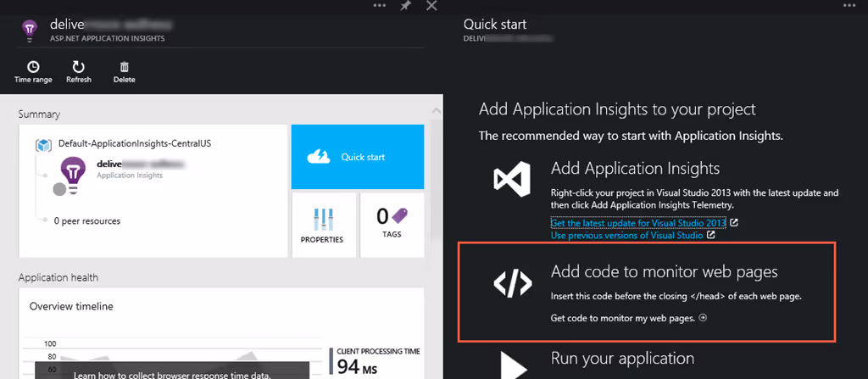Delete the Application Insights resource
Image resolution: width=868 pixels, height=379 pixels.
[x=125, y=73]
